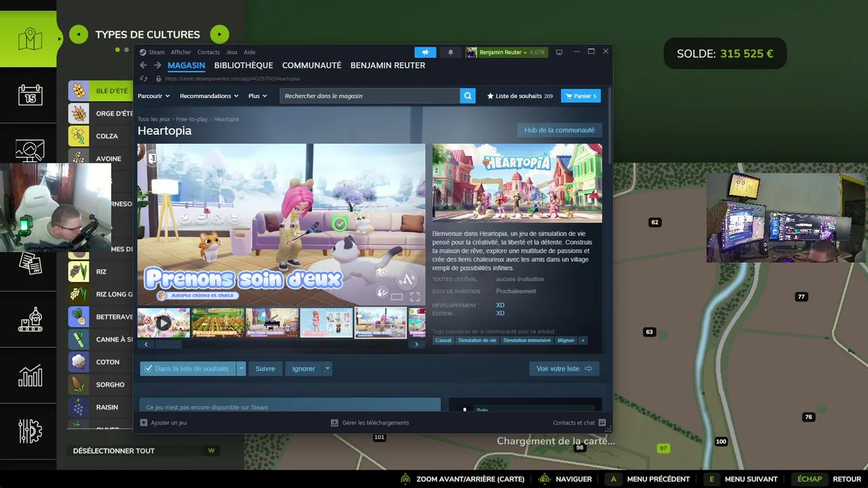Open the Jeux menu

(232, 52)
